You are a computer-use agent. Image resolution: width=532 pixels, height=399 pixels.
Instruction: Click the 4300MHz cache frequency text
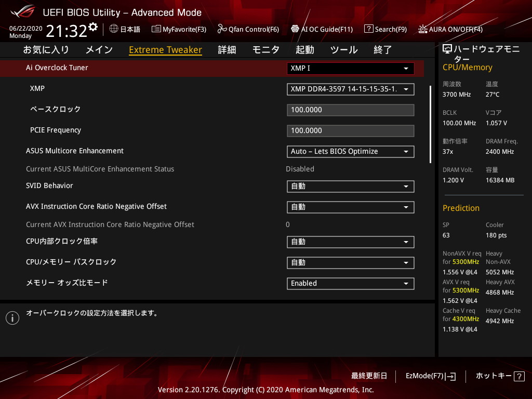click(x=466, y=319)
